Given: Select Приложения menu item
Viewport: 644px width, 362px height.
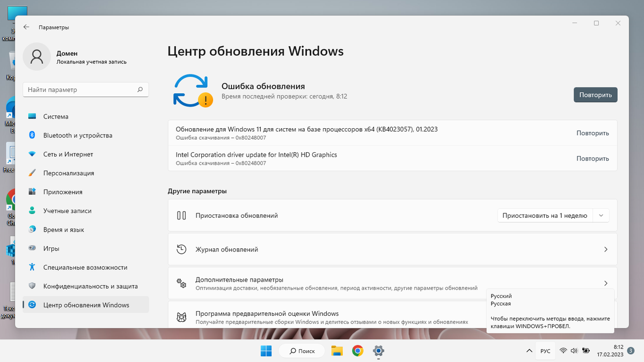Looking at the screenshot, I should [x=86, y=192].
